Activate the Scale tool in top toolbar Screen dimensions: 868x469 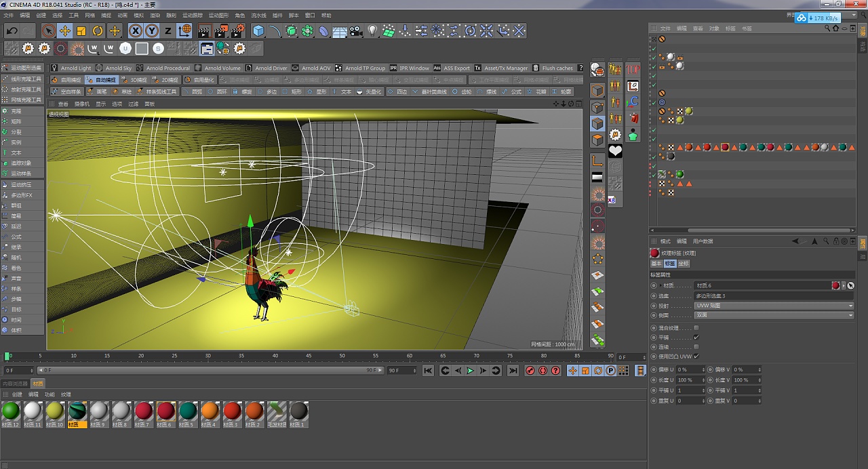[x=81, y=30]
